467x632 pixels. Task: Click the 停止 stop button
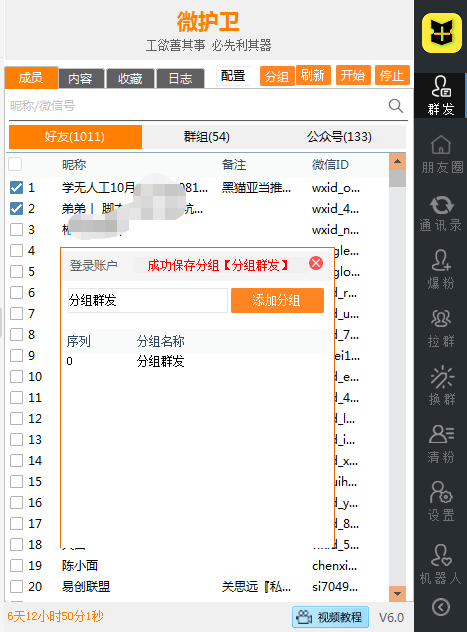(x=392, y=75)
